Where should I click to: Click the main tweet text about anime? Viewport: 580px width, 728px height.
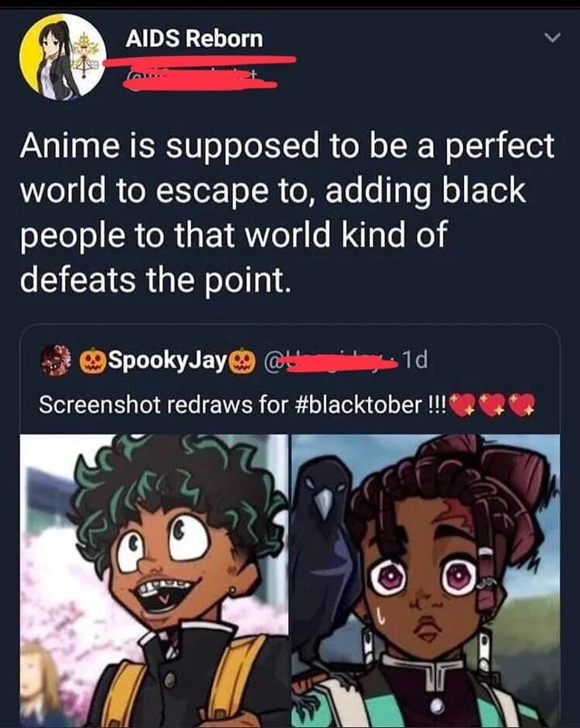[x=287, y=212]
